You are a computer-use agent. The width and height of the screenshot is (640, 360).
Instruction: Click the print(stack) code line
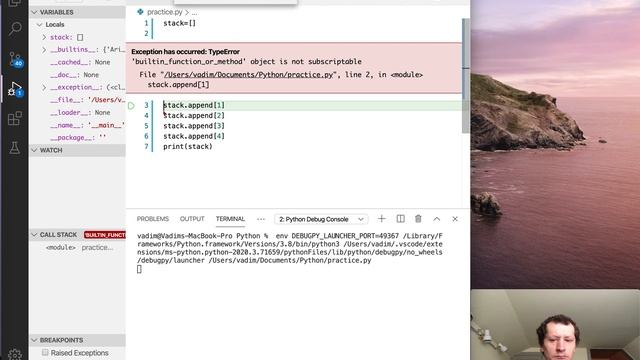[x=188, y=146]
